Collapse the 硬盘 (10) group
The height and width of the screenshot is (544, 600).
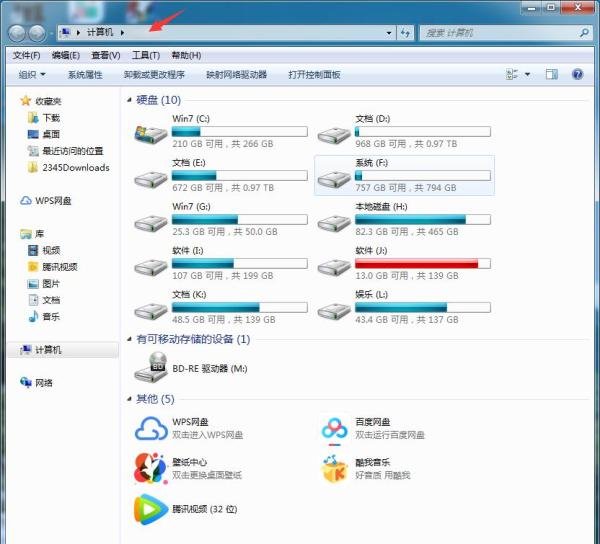coord(129,100)
